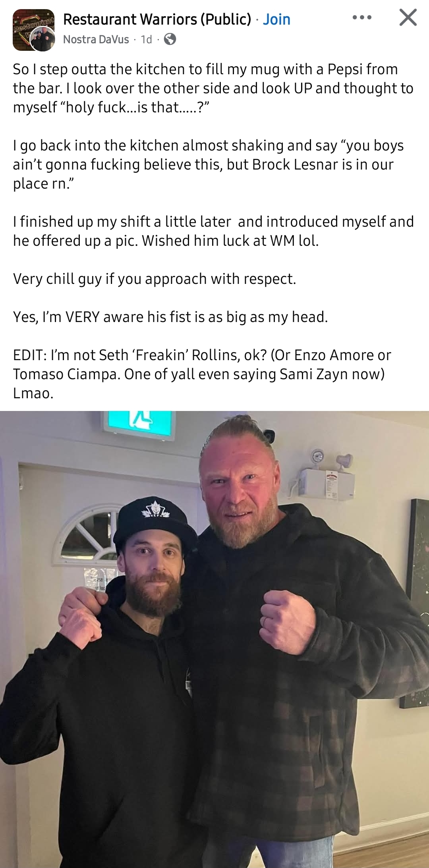Screen dimensions: 429x868
Task: Click the green exit sign in the photo
Action: (139, 425)
